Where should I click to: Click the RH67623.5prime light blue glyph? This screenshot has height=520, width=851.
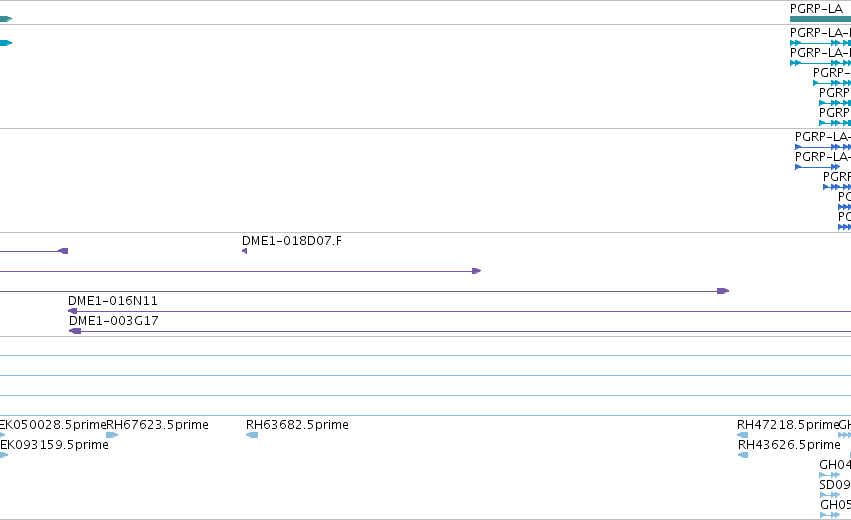click(x=112, y=435)
